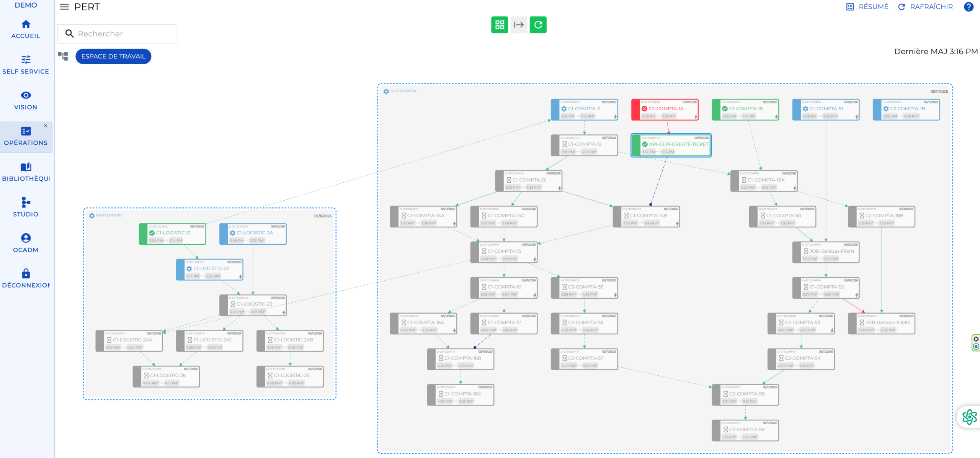The height and width of the screenshot is (458, 980).
Task: Click the D-GTTCOMPTA group gear icon
Action: coord(386,91)
